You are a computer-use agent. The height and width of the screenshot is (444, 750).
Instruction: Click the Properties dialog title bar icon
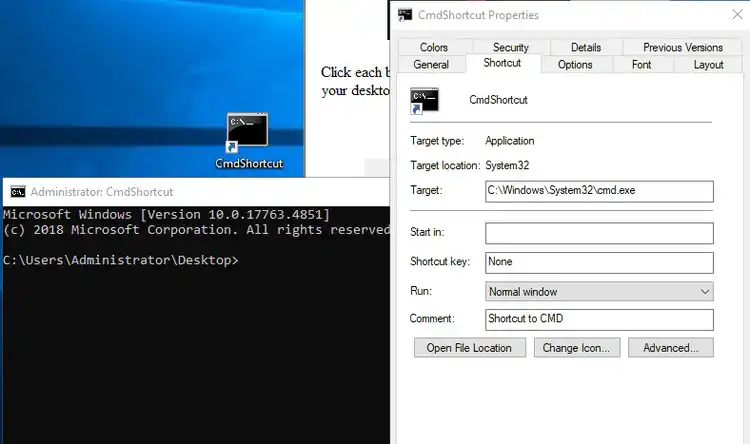coord(405,15)
